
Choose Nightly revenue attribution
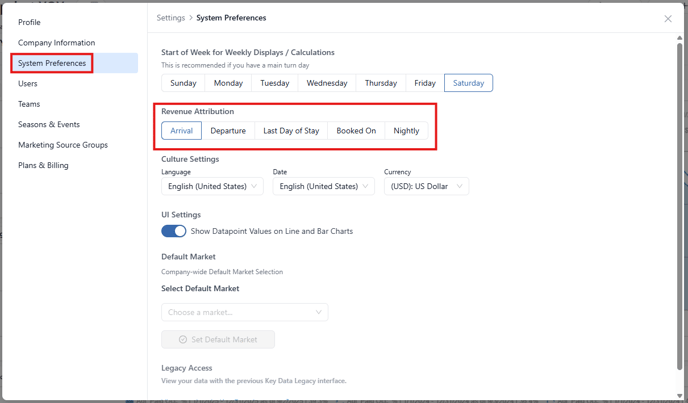tap(406, 131)
